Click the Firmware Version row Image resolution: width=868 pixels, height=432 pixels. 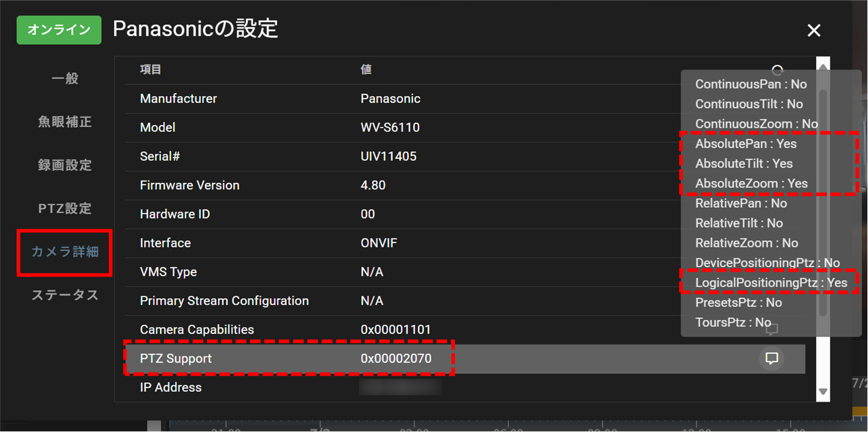465,185
